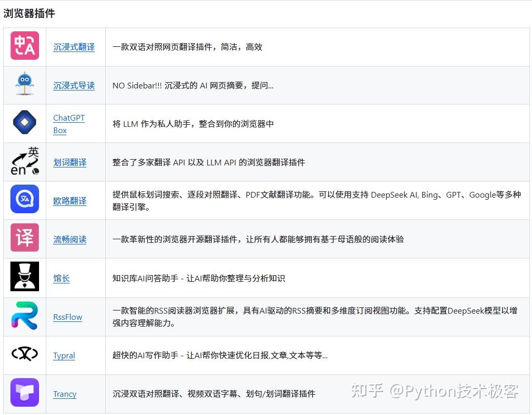The height and width of the screenshot is (415, 532).
Task: Click the pink 译 icon for 流畅阅读
Action: [x=25, y=237]
